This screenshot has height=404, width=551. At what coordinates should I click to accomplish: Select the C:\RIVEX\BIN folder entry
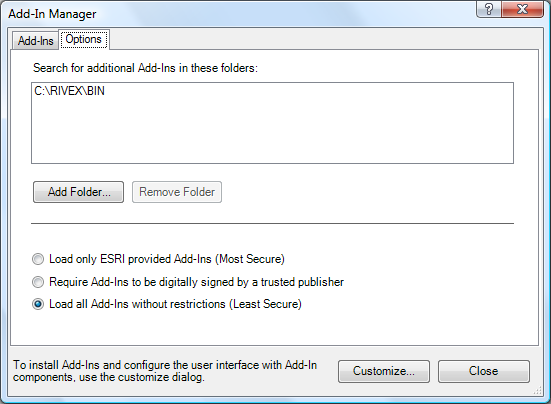click(70, 91)
